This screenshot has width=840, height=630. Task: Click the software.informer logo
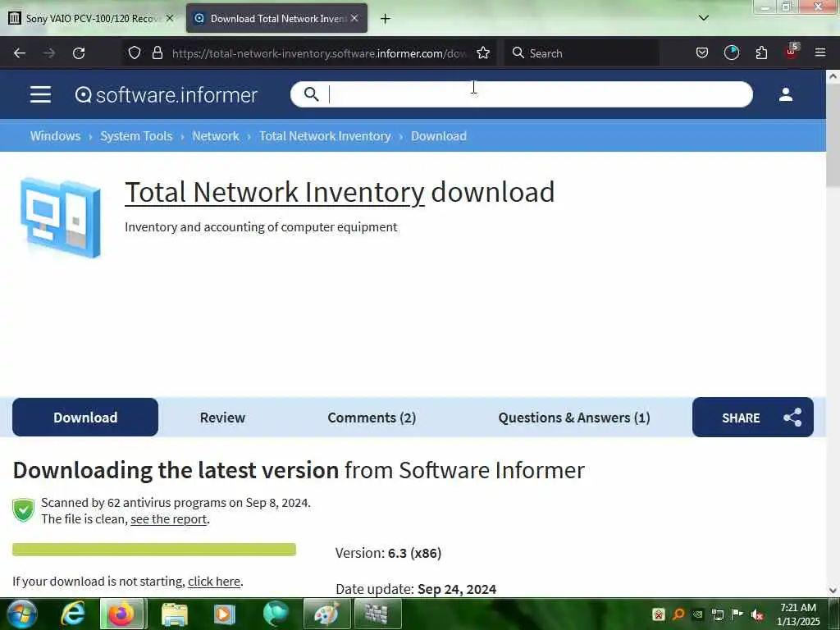pos(167,95)
